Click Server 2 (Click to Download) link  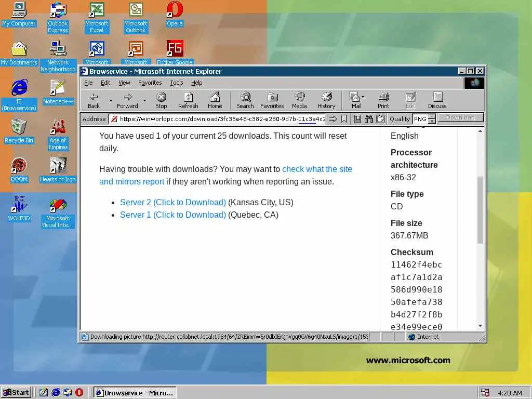(173, 202)
